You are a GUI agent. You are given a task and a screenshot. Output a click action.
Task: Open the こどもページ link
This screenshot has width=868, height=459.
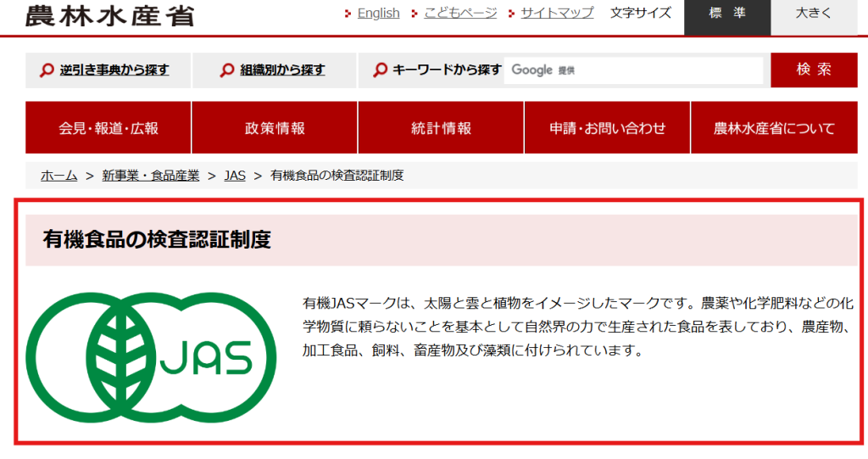(460, 13)
